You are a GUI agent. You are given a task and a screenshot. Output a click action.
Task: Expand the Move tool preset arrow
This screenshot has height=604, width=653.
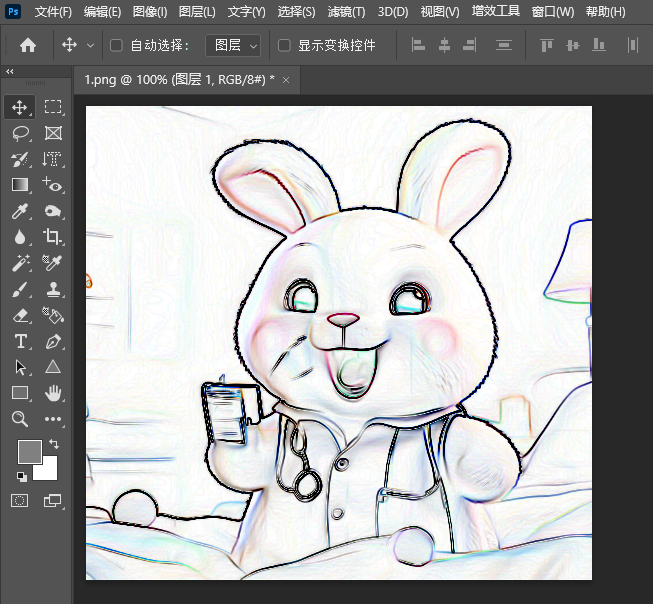[90, 45]
